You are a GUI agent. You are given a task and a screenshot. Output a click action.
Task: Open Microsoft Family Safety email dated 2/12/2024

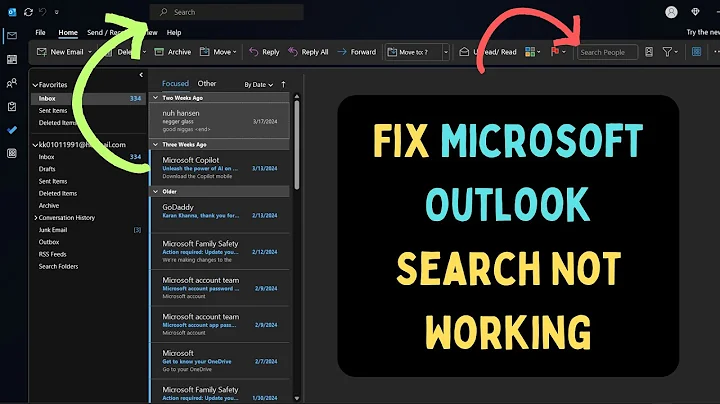[219, 251]
